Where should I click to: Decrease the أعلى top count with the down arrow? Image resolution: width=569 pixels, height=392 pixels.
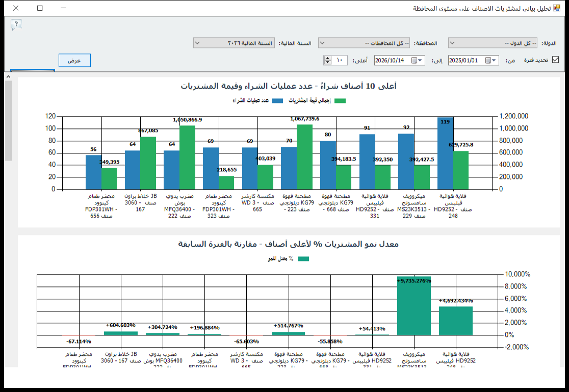pyautogui.click(x=328, y=62)
